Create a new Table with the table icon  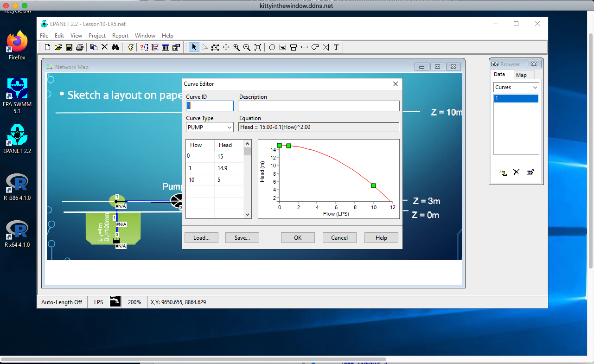tap(166, 47)
